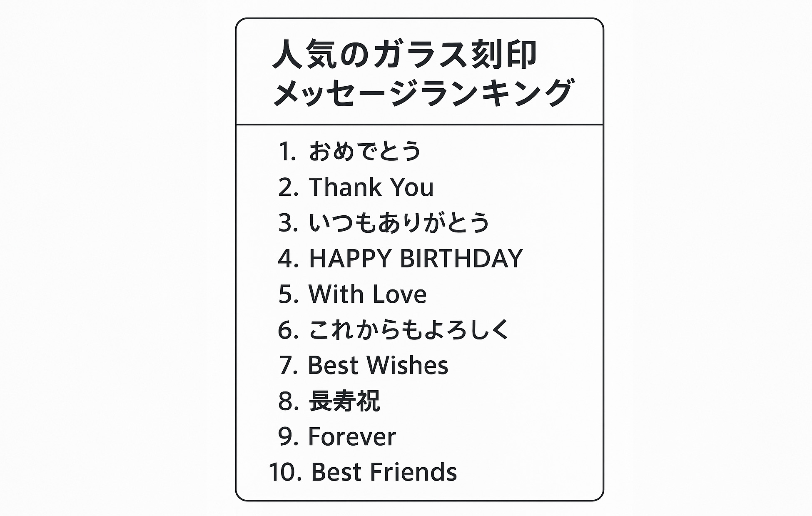
Task: Choose the Best Friends message
Action: coord(384,472)
